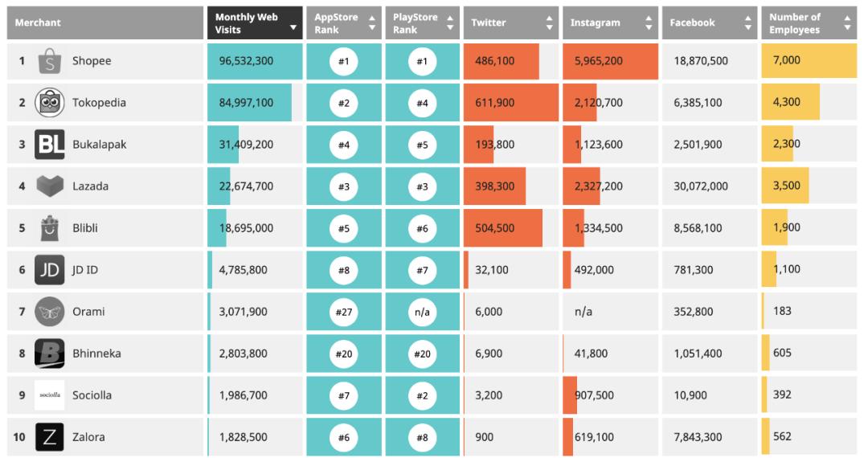The height and width of the screenshot is (458, 868).
Task: Click the Bukalapak BL logo
Action: point(49,145)
